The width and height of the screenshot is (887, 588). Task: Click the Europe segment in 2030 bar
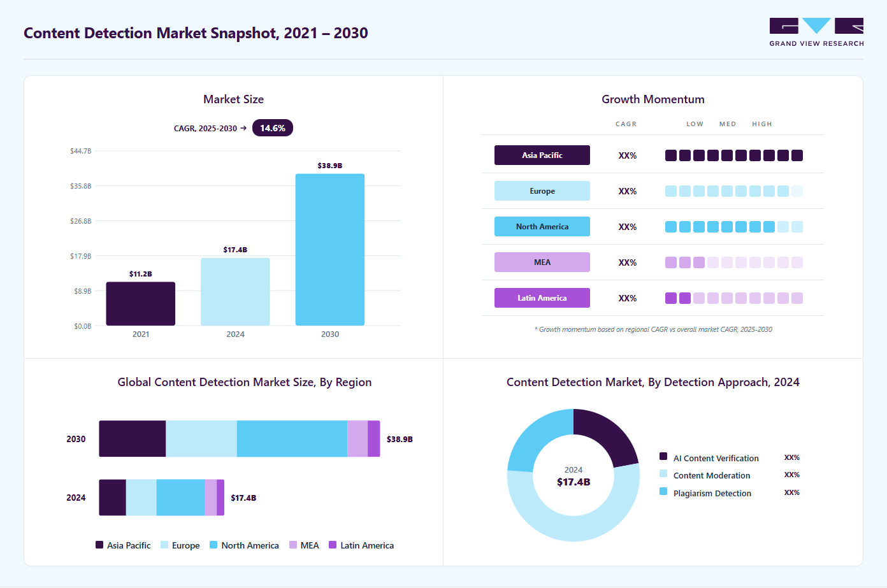[x=201, y=439]
